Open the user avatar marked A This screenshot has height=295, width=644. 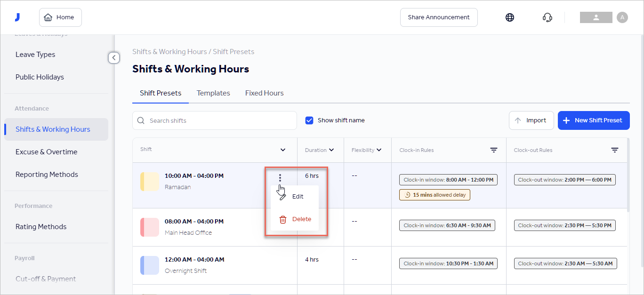click(x=622, y=17)
